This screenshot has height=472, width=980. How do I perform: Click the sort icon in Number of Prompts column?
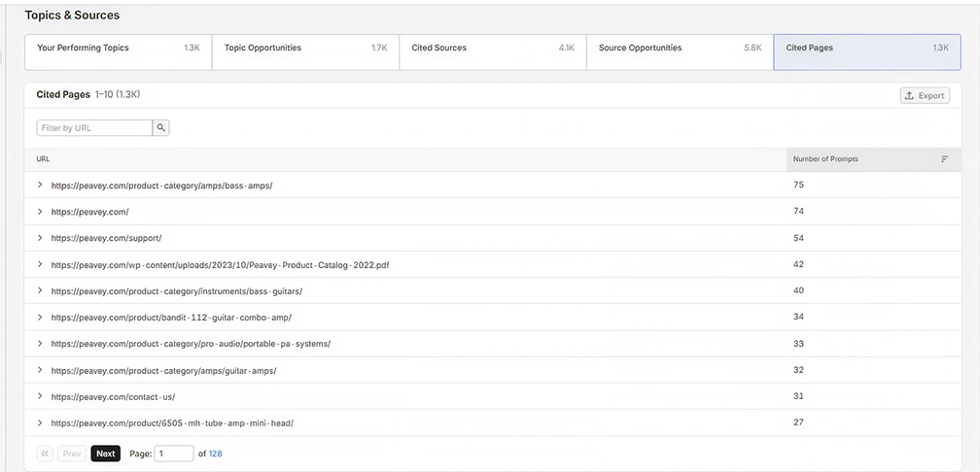(944, 159)
